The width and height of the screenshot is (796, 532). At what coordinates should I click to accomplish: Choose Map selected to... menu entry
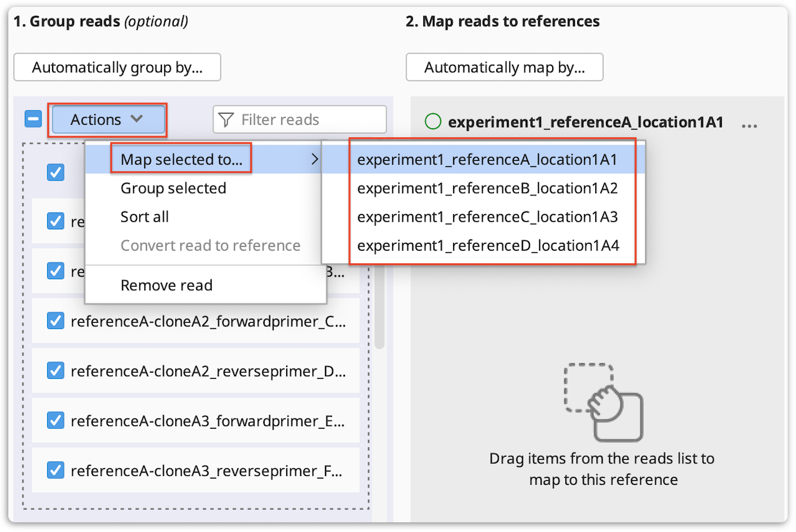(204, 159)
